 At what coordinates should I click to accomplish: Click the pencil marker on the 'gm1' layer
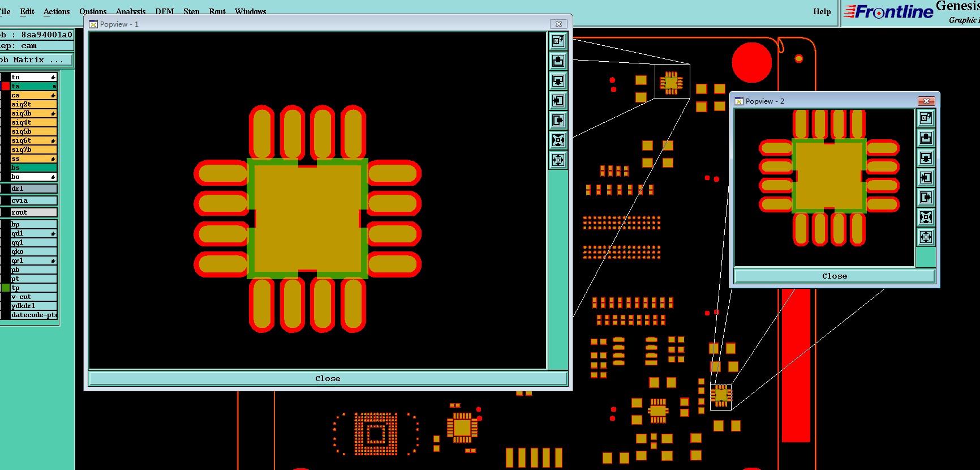click(53, 260)
